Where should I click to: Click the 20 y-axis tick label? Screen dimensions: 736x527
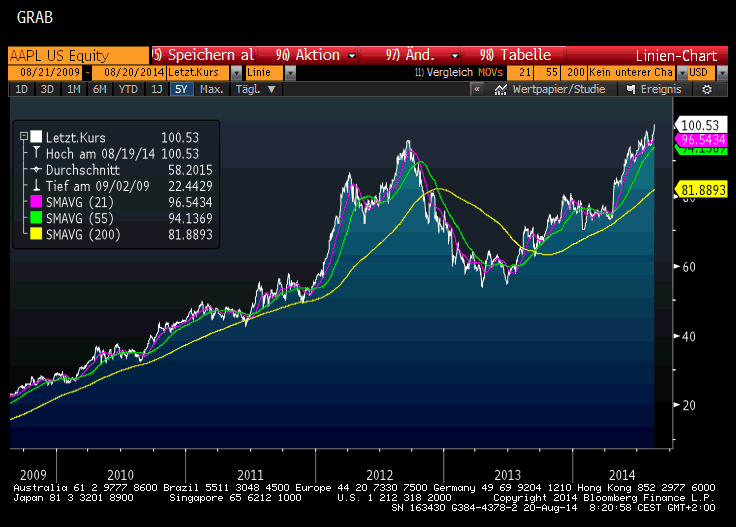689,405
